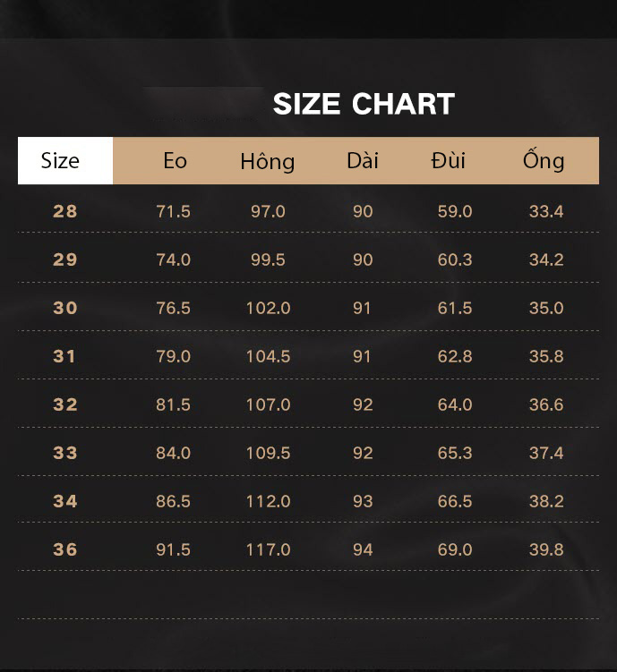Click the Eo column header
617x672 pixels.
click(x=175, y=161)
